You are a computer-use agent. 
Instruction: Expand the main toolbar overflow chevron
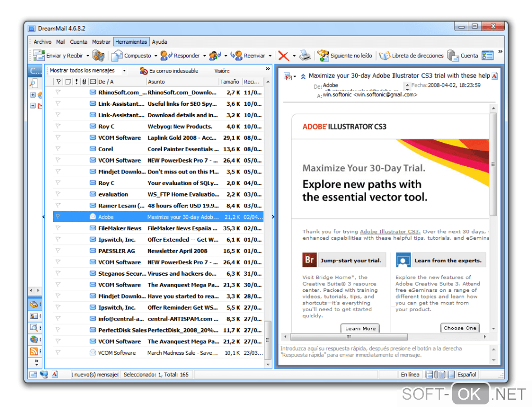[500, 52]
